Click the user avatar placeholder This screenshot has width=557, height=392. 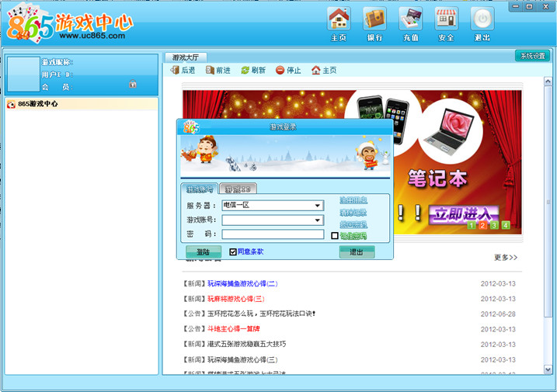click(x=23, y=75)
